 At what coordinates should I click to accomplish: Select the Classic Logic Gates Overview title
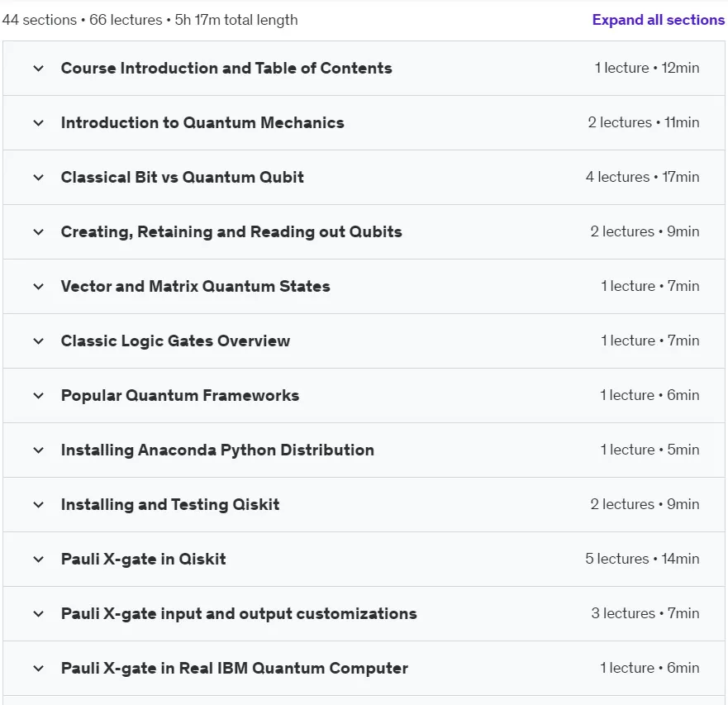point(175,341)
